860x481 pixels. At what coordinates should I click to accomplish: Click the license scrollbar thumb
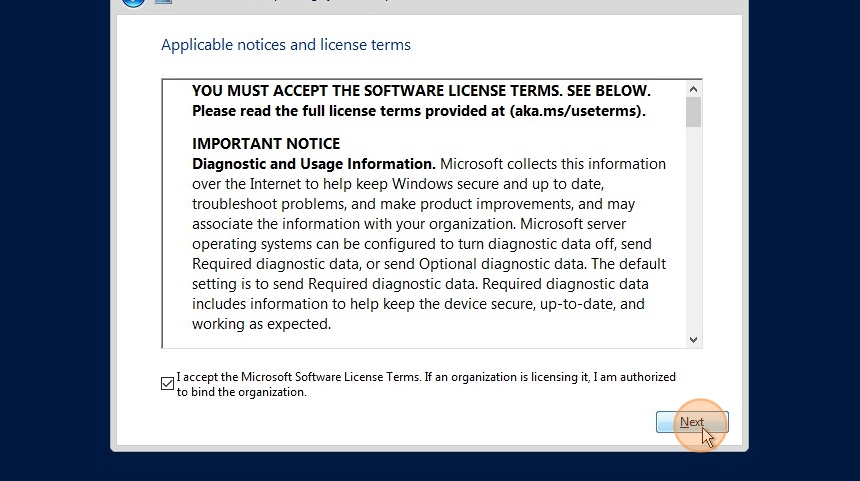[693, 112]
